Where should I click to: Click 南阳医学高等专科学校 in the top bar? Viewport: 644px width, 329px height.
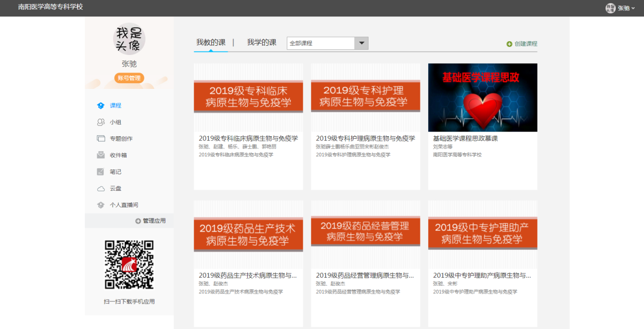click(50, 7)
